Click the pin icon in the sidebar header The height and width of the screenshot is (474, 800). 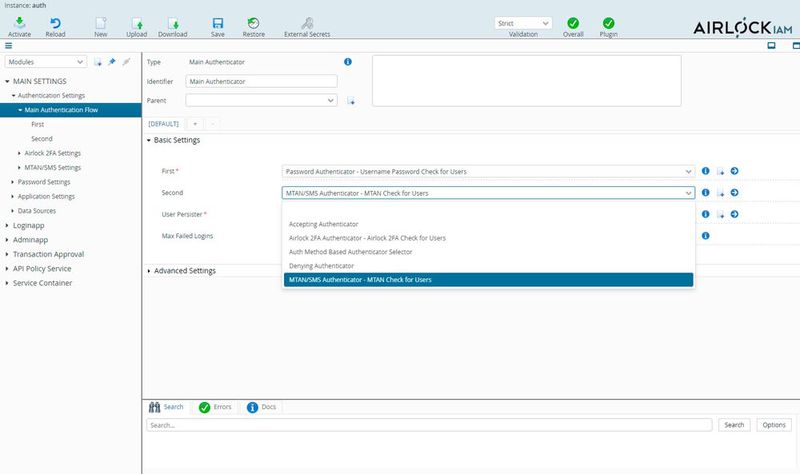(112, 62)
